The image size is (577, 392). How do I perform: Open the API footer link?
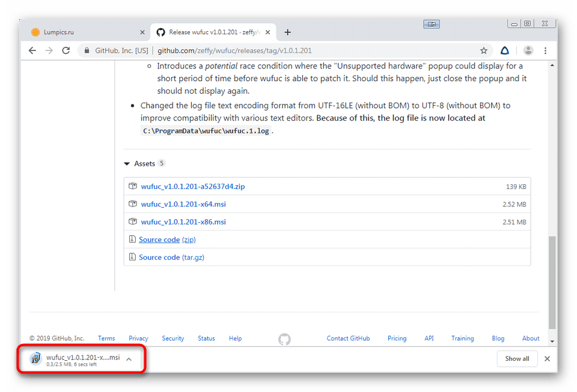click(429, 339)
